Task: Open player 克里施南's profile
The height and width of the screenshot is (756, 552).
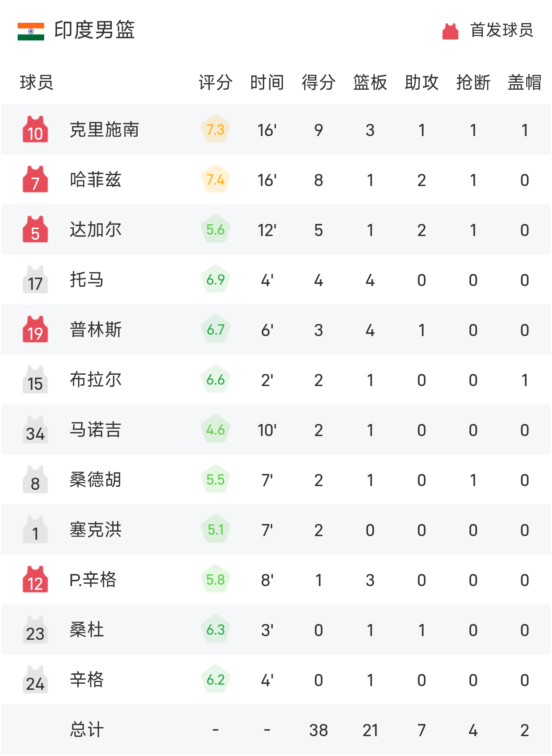Action: [105, 130]
